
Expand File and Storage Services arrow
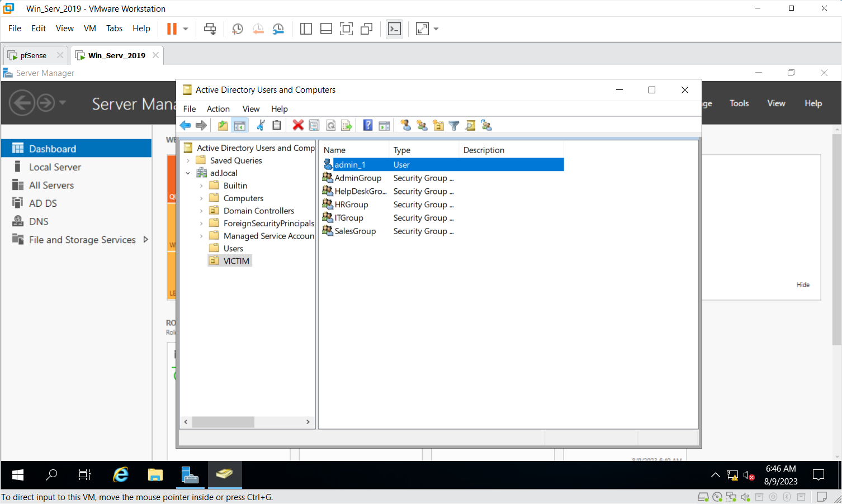(145, 239)
